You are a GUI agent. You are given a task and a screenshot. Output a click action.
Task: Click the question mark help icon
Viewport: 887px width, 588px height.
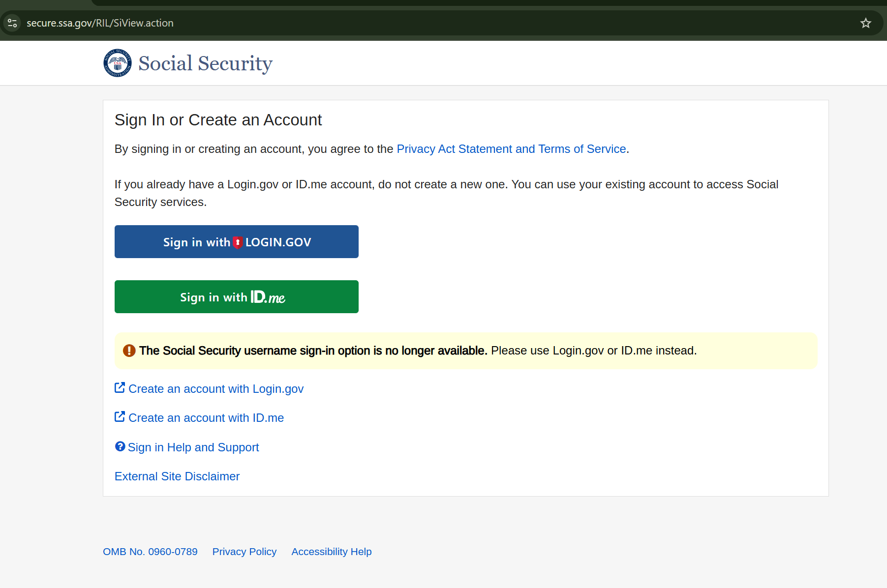tap(120, 446)
